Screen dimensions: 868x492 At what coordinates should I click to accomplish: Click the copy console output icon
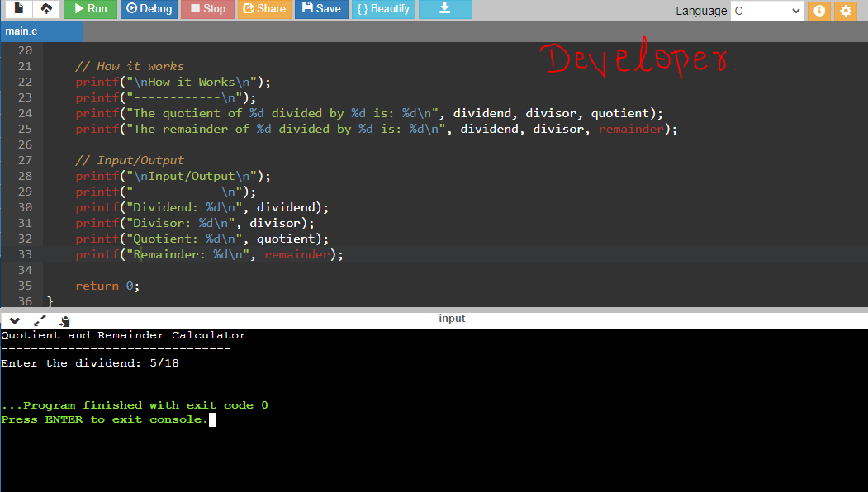point(64,320)
